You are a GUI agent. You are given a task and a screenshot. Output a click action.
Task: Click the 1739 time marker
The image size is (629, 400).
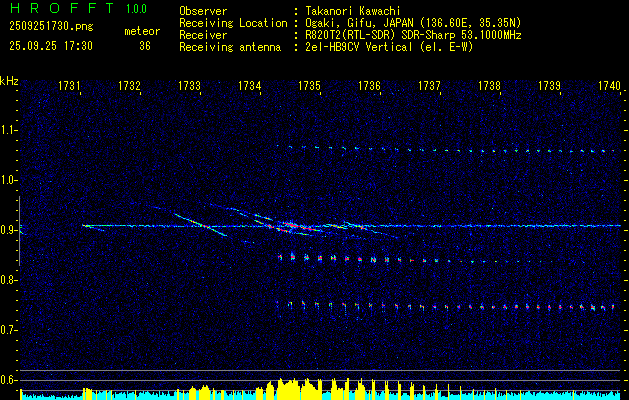coord(549,86)
